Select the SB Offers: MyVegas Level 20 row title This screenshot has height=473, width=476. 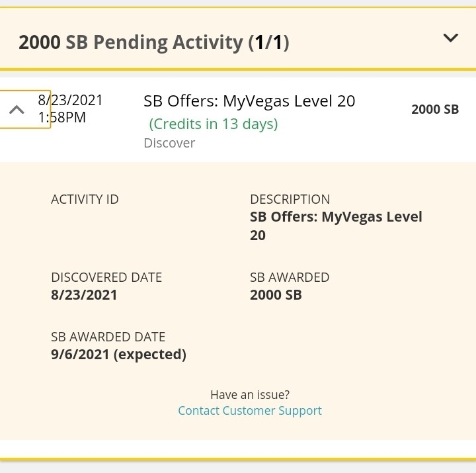click(249, 101)
